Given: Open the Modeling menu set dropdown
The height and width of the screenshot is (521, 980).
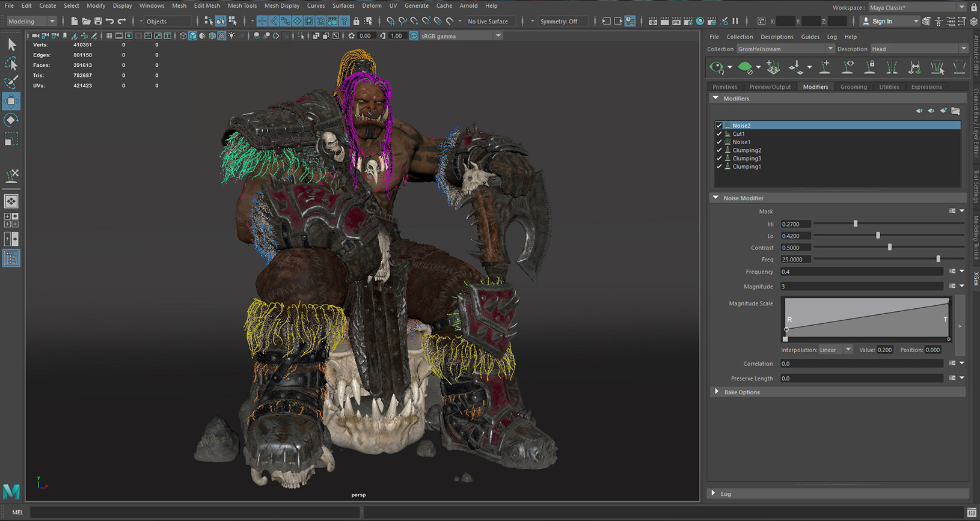Looking at the screenshot, I should click(x=31, y=21).
